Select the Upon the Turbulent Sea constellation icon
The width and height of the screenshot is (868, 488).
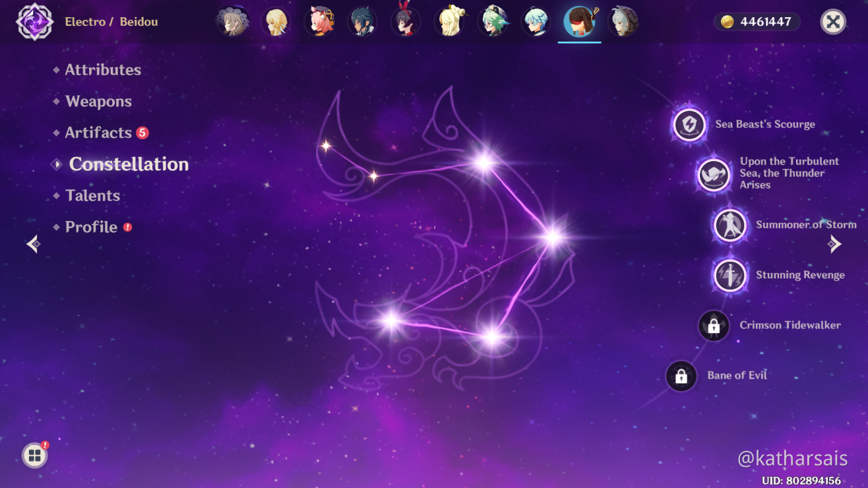pos(714,175)
